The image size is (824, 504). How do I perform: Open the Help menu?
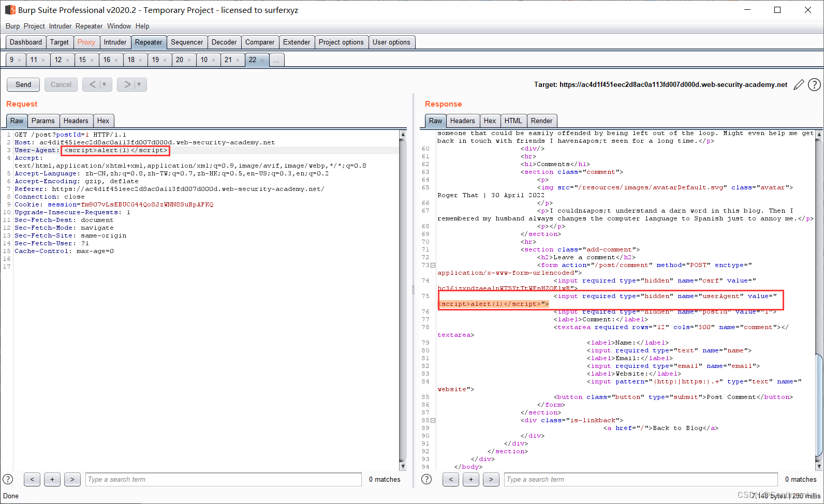click(x=142, y=26)
